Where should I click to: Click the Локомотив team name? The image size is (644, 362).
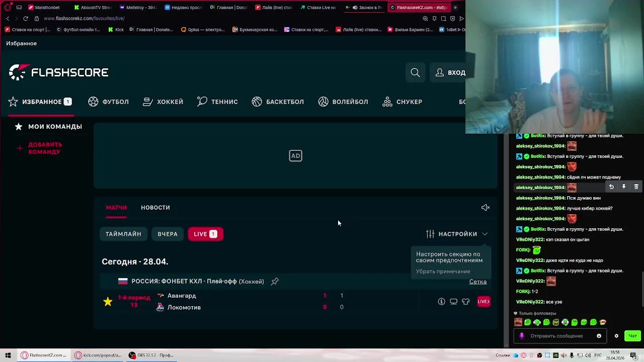[x=184, y=307]
